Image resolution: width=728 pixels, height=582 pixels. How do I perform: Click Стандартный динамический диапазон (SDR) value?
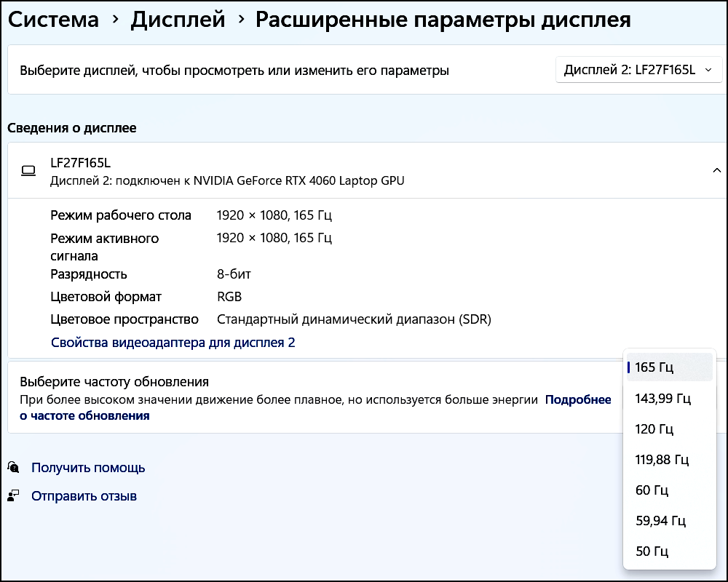[355, 319]
